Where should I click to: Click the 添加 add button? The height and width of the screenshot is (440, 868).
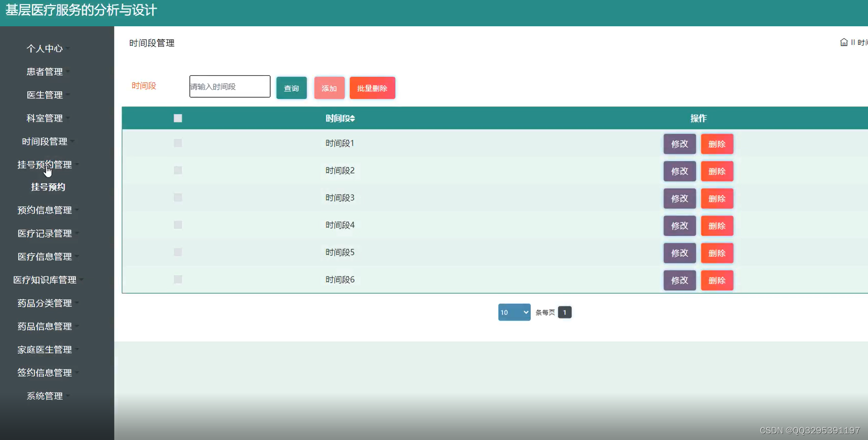329,88
